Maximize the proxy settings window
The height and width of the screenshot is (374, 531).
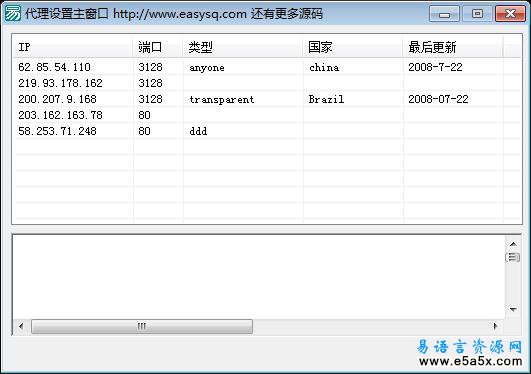477,14
